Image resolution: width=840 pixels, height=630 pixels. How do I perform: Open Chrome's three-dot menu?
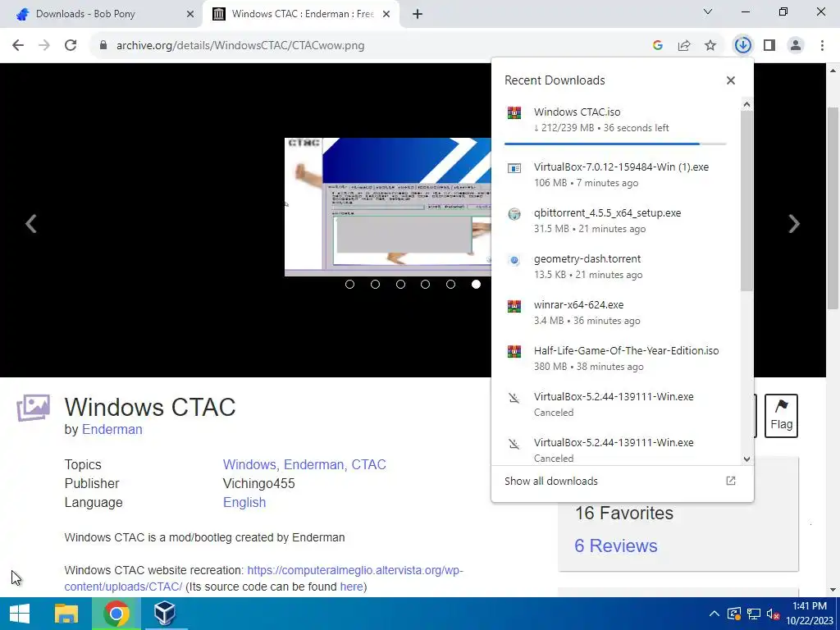(822, 46)
